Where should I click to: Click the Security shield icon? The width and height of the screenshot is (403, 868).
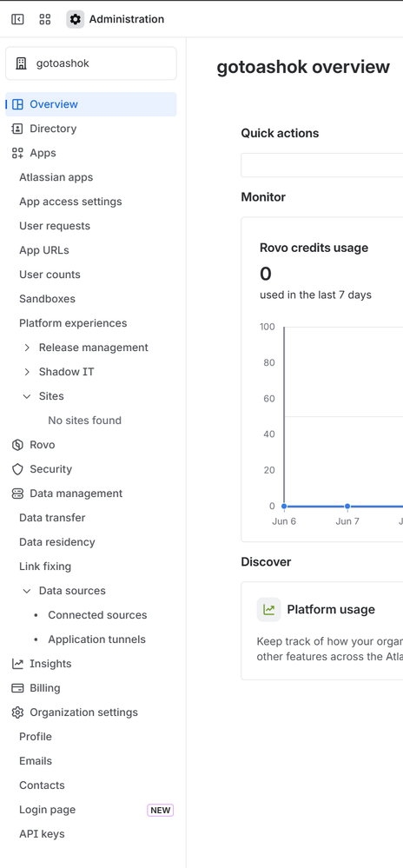[x=17, y=469]
